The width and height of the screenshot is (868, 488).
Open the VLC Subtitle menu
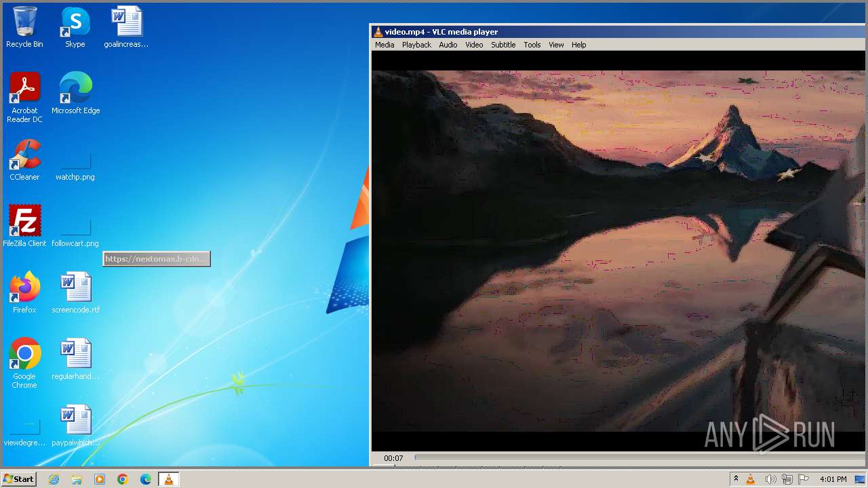click(x=503, y=45)
